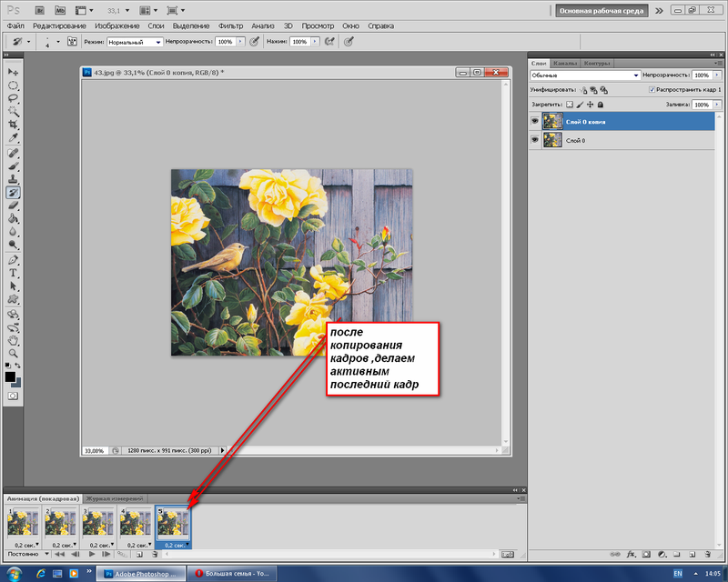728x582 pixels.
Task: Open Layers panel options menu
Action: click(x=718, y=63)
